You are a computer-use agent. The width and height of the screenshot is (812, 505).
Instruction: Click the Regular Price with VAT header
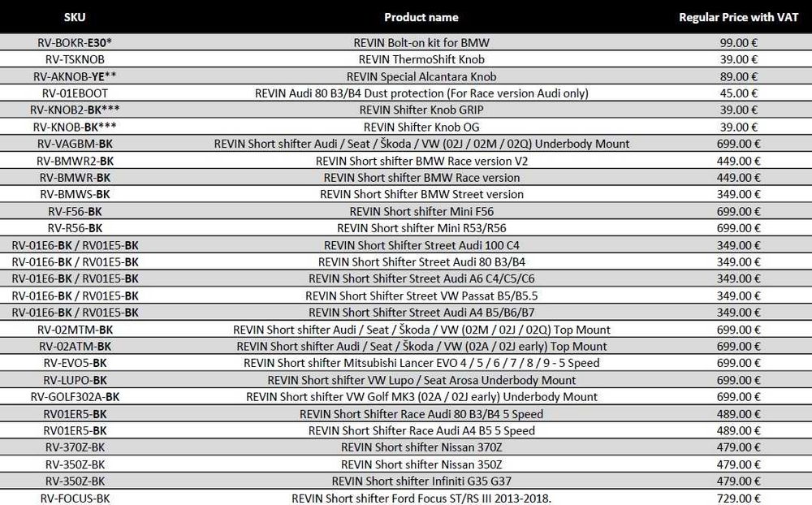pyautogui.click(x=738, y=17)
